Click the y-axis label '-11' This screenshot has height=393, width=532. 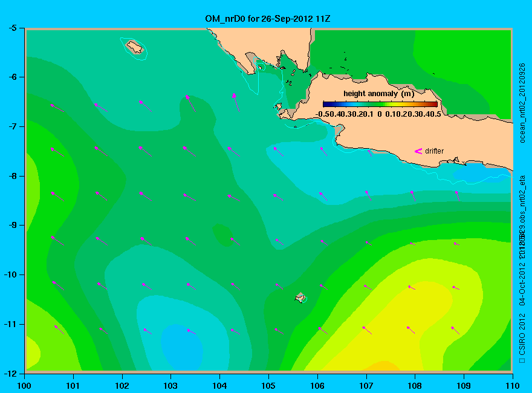click(10, 324)
